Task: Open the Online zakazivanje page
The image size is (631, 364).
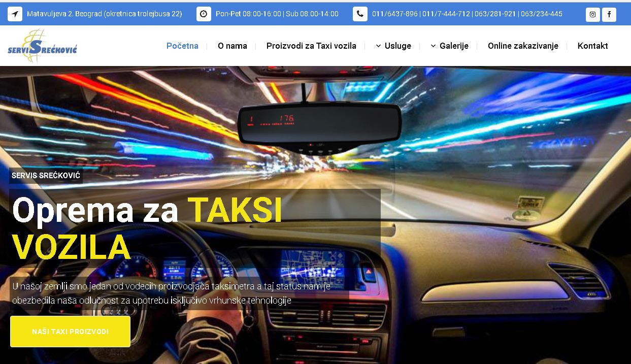Action: pos(523,46)
